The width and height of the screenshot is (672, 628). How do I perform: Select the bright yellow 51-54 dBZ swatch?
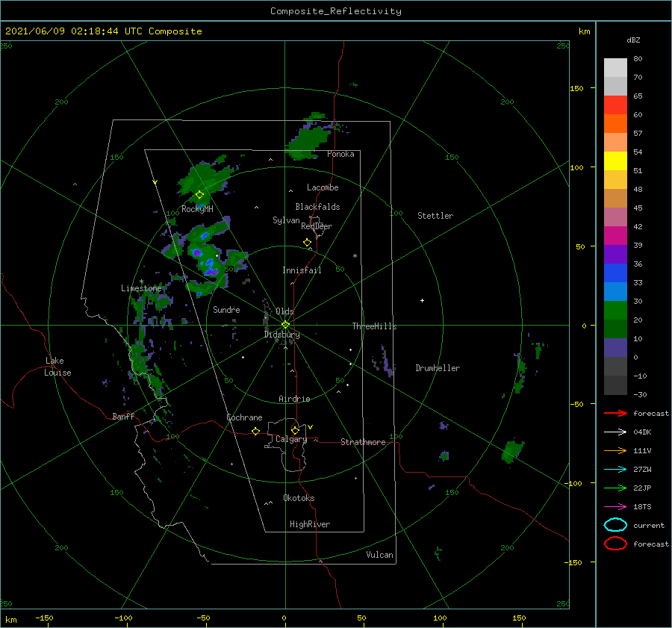pyautogui.click(x=615, y=161)
